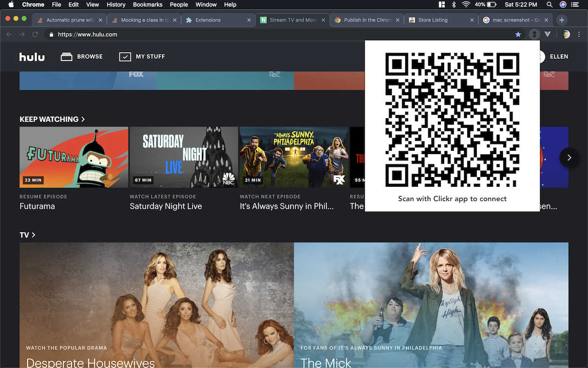This screenshot has width=588, height=368.
Task: Switch to Publish in the Chrome tab
Action: click(x=367, y=20)
